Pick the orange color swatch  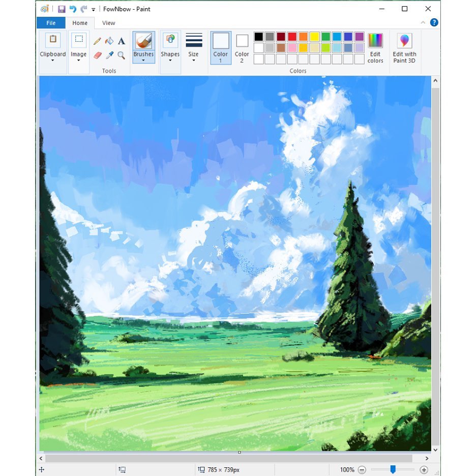click(303, 37)
